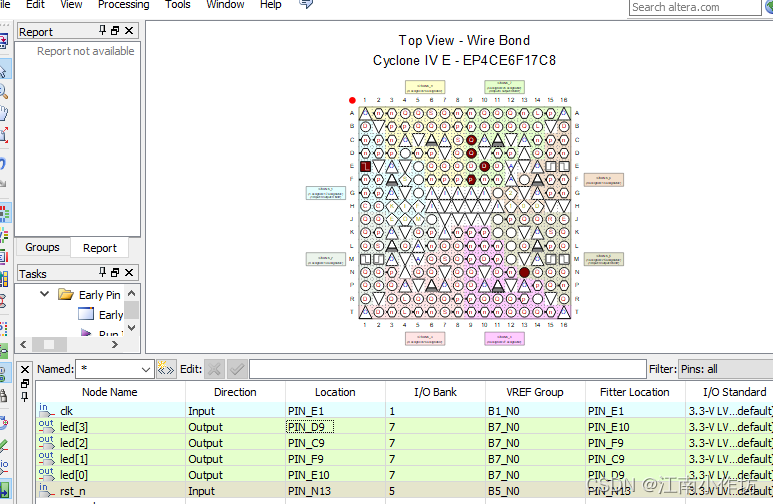Viewport: 773px width, 504px height.
Task: Collapse the Early Pin tree node
Action: [x=44, y=294]
